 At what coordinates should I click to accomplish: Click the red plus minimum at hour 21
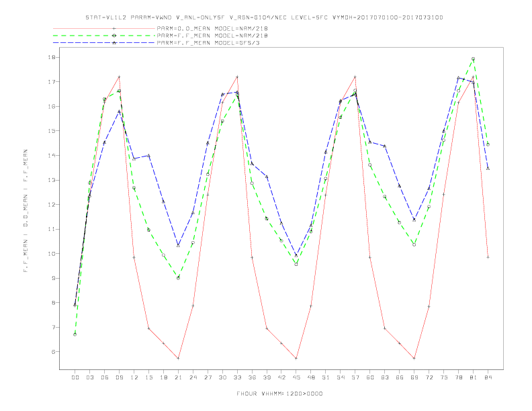click(x=178, y=359)
